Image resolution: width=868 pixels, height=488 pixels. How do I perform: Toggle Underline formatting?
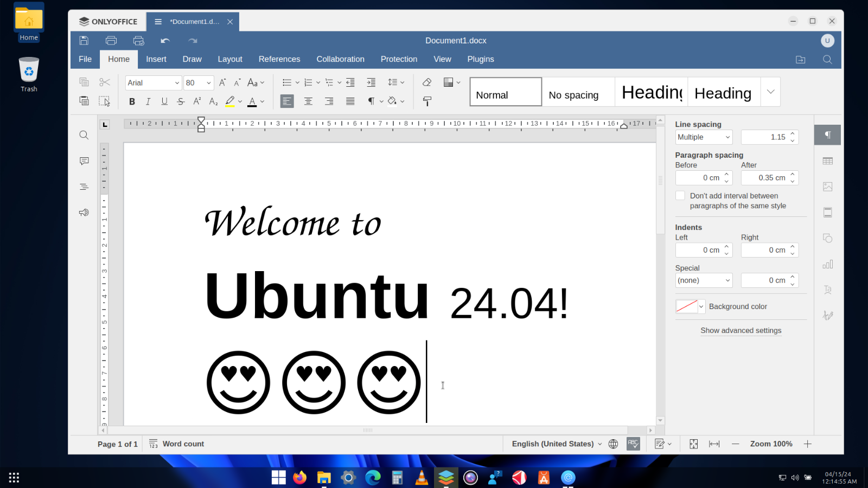[x=164, y=101]
